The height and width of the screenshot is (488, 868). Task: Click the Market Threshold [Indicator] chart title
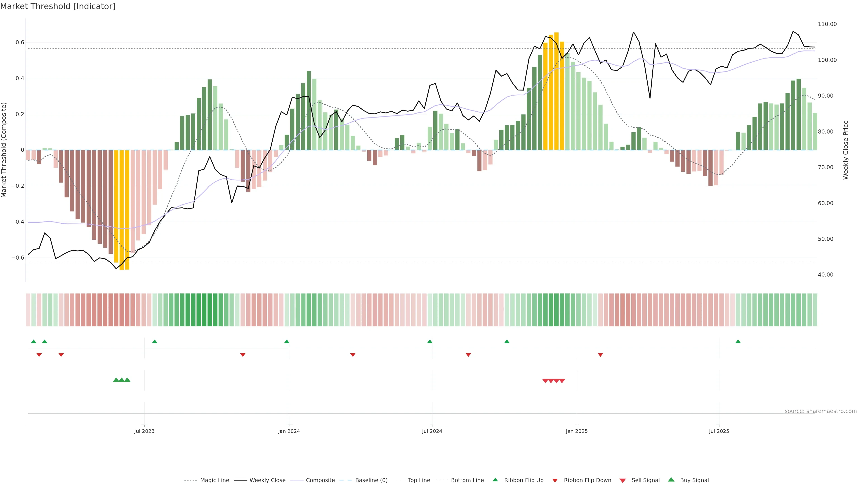coord(58,6)
